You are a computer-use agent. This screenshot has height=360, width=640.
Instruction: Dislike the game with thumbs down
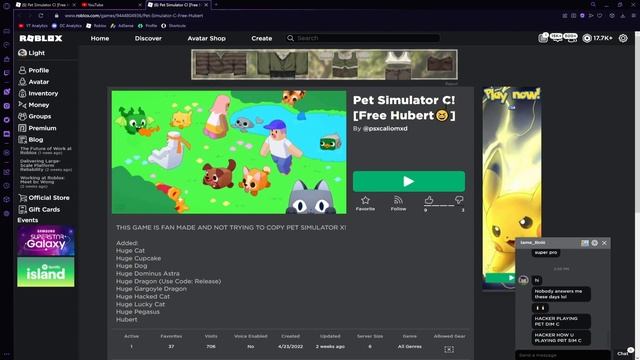pyautogui.click(x=459, y=200)
